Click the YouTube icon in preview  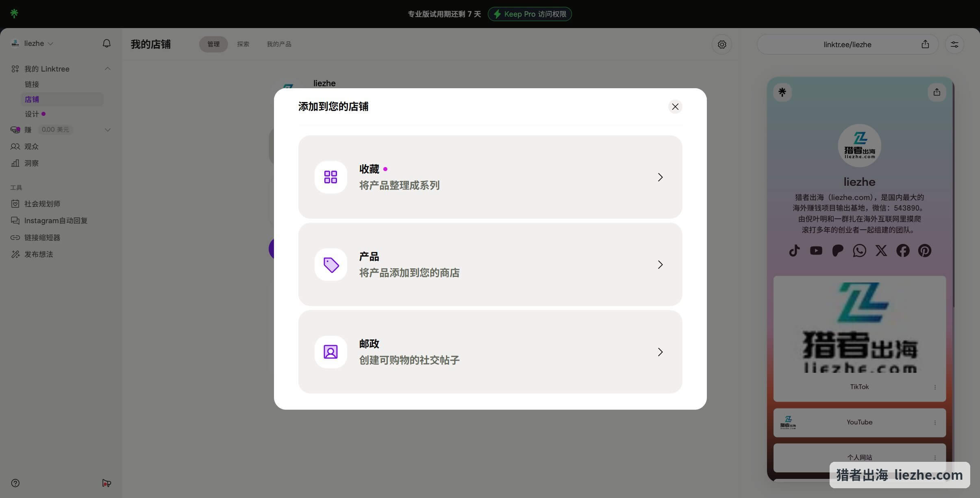(816, 250)
